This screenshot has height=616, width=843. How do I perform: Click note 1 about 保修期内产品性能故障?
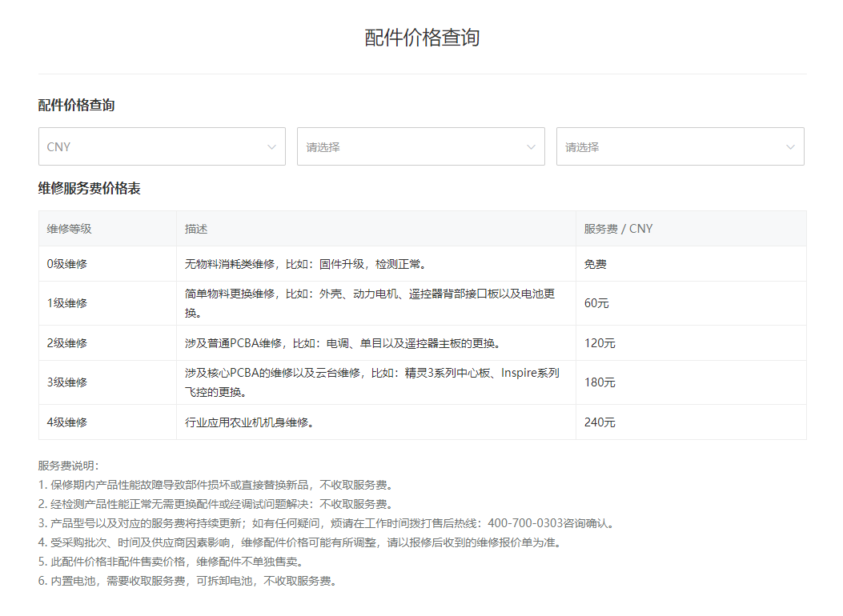(217, 485)
